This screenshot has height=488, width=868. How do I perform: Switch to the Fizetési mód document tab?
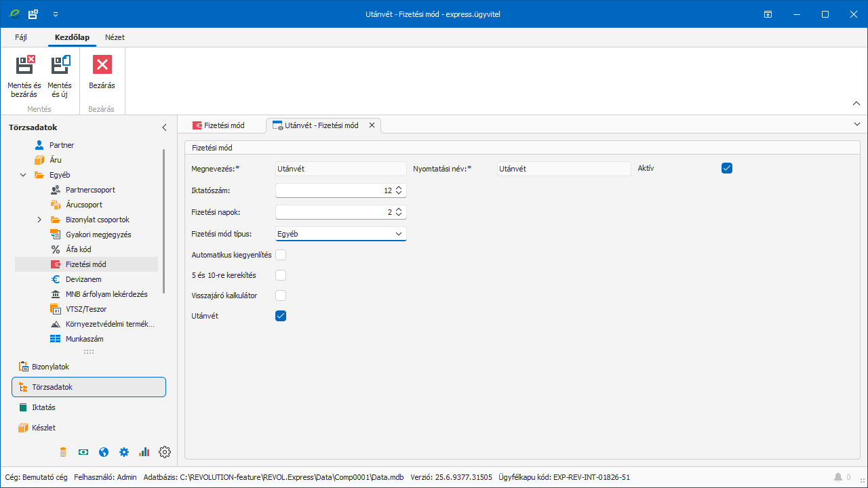pyautogui.click(x=219, y=125)
